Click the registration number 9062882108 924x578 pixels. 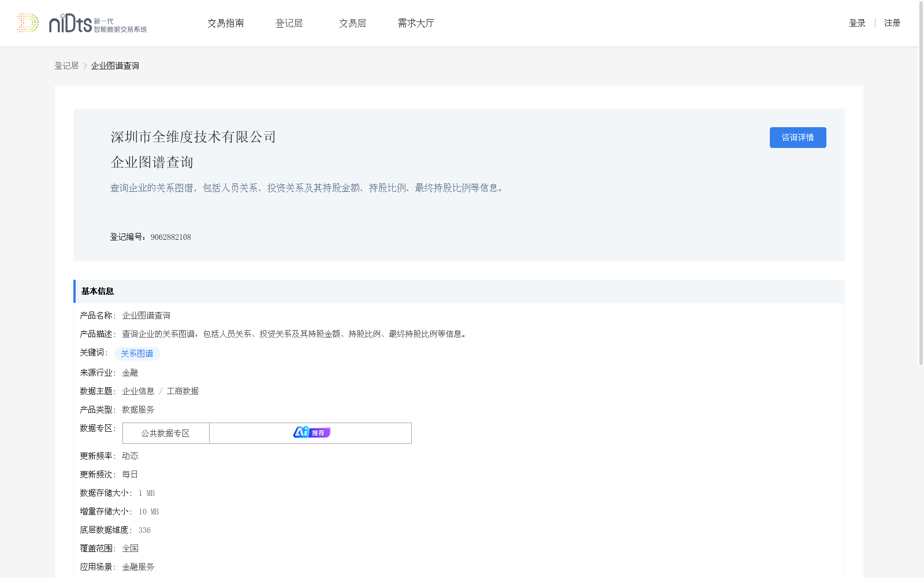(171, 237)
